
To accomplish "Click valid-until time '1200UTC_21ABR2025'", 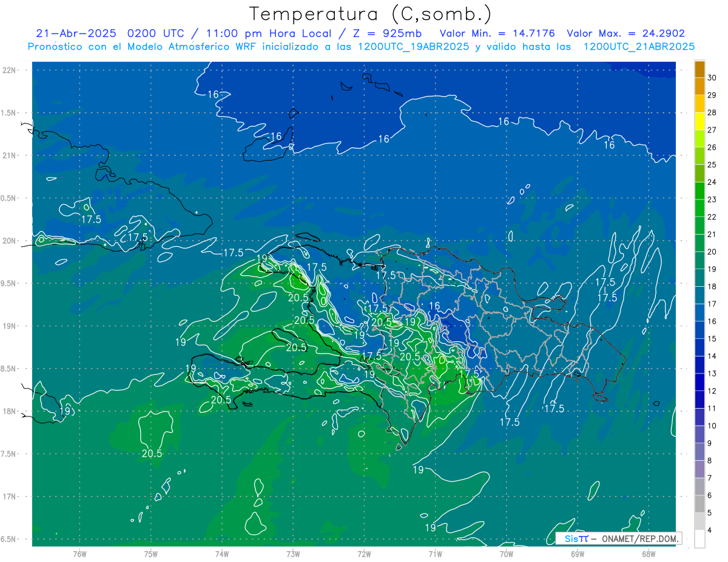I will (639, 47).
